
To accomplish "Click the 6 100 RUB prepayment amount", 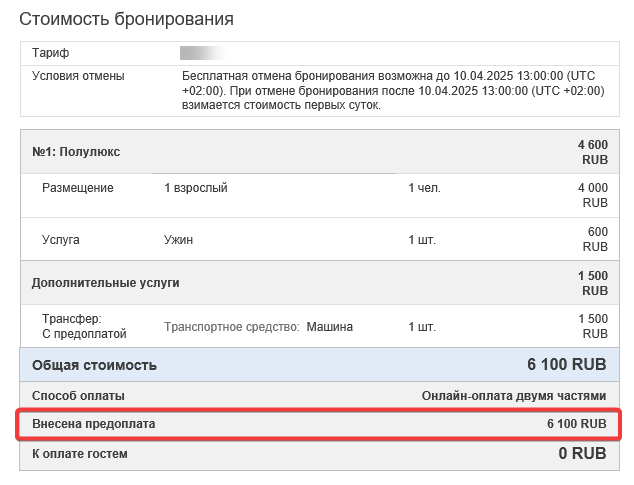I will (576, 425).
